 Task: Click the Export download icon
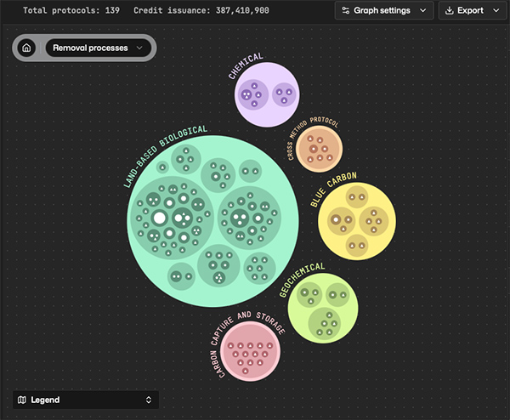tap(448, 11)
